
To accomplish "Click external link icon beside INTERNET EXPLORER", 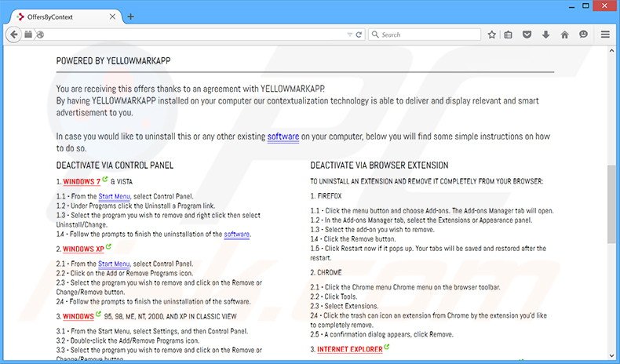I will pyautogui.click(x=386, y=347).
